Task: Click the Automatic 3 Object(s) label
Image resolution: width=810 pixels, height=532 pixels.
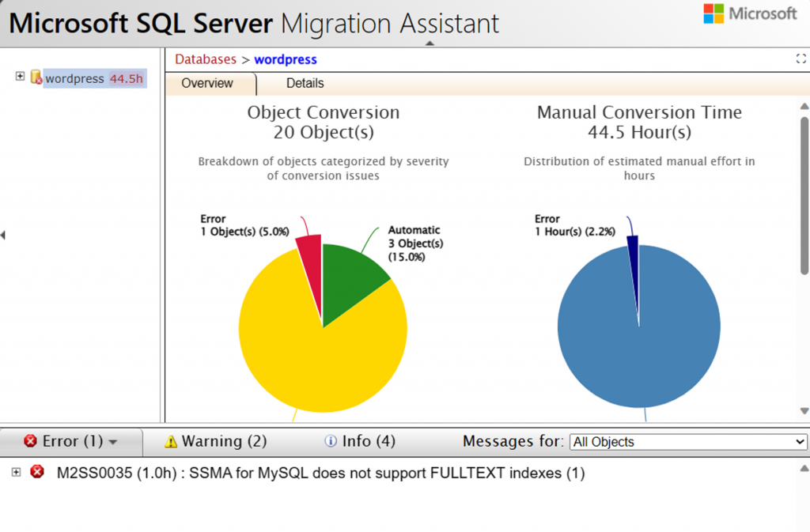Action: (415, 243)
